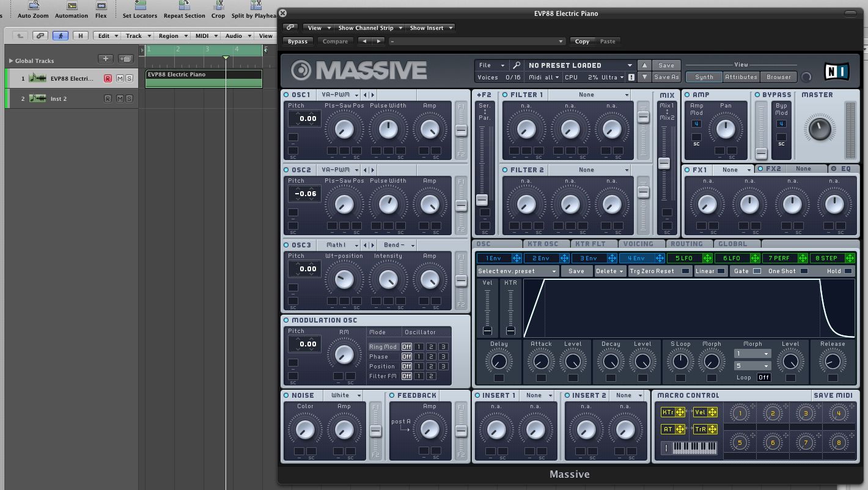Click the H hide-view button in Arrange
The height and width of the screenshot is (490, 868).
click(81, 36)
